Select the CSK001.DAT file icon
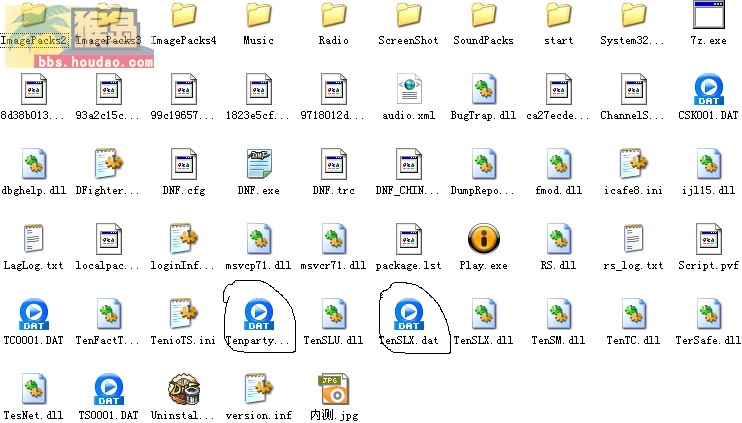The width and height of the screenshot is (742, 423). tap(708, 89)
